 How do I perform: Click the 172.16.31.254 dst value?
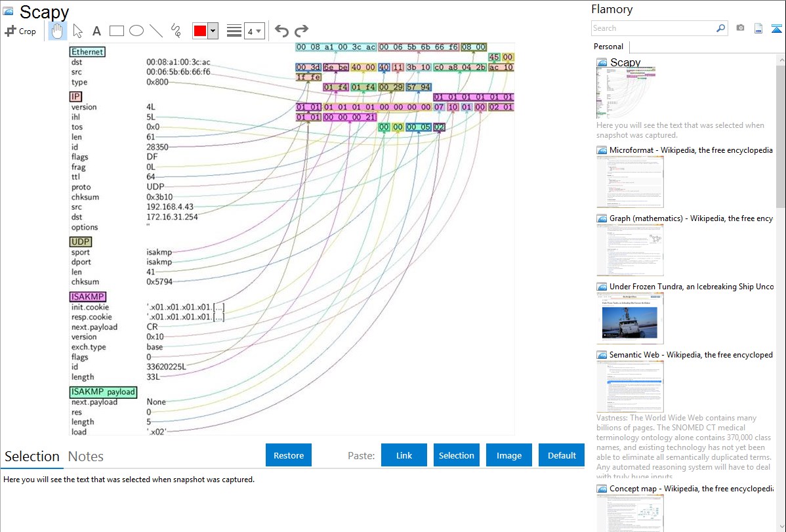click(x=172, y=216)
